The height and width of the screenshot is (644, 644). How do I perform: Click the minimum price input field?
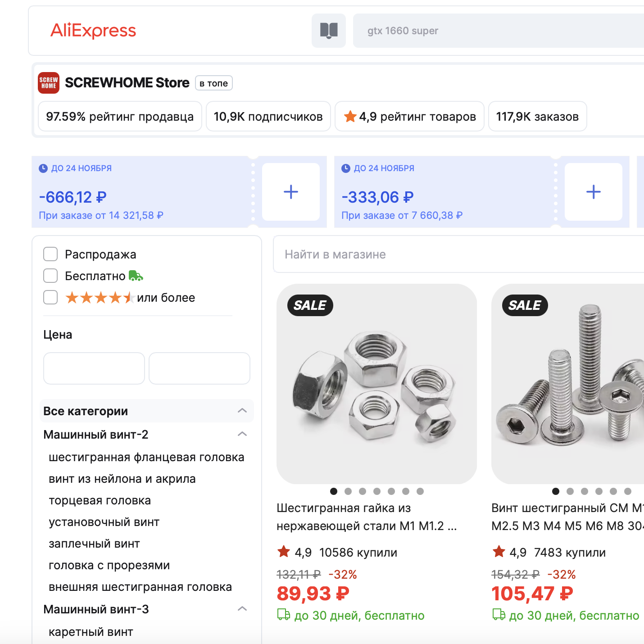[x=94, y=368]
